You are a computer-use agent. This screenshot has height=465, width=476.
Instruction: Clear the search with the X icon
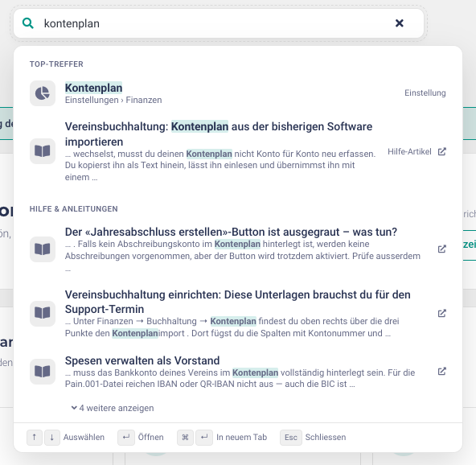[399, 23]
